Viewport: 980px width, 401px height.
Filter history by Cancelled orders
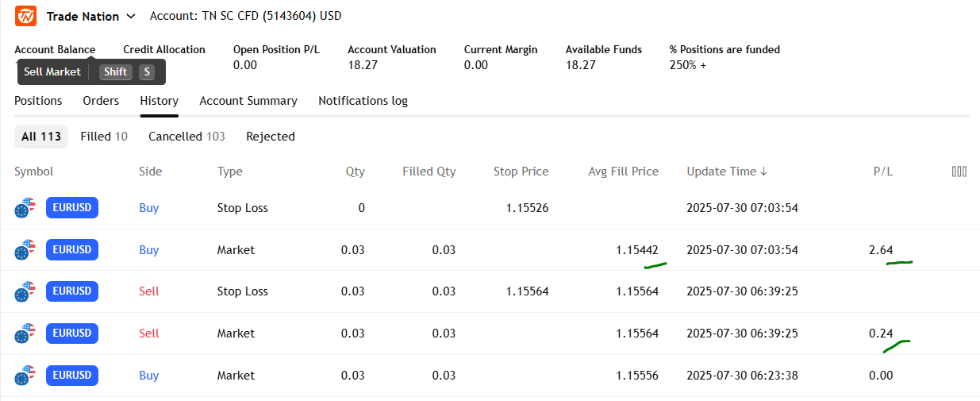(186, 137)
